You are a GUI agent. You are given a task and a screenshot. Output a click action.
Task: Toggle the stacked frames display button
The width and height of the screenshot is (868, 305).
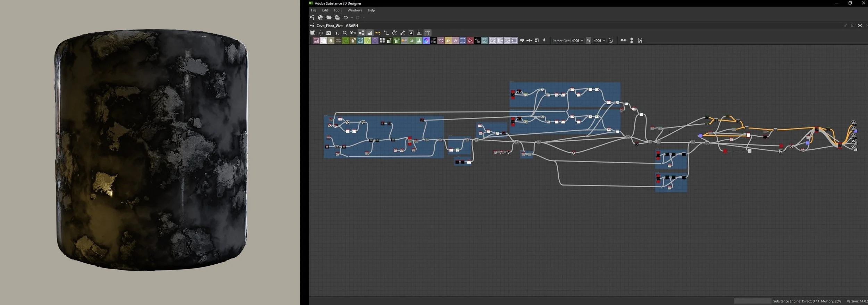(369, 33)
